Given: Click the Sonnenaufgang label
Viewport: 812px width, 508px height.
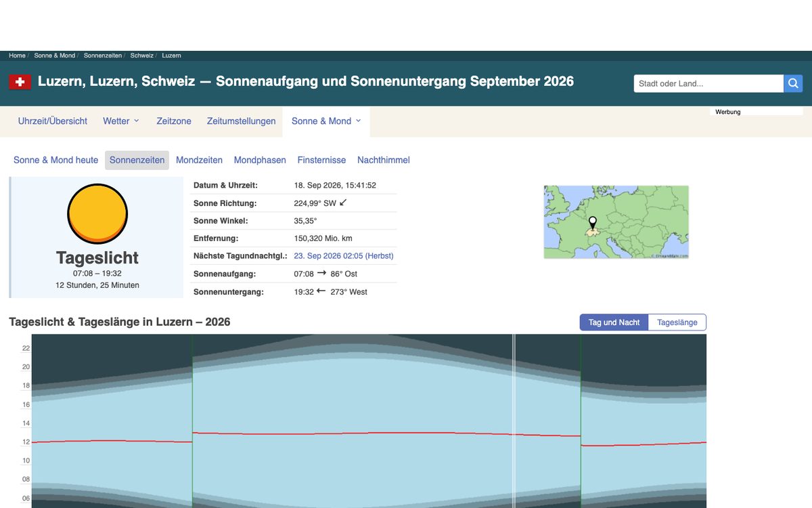Looking at the screenshot, I should coord(225,274).
